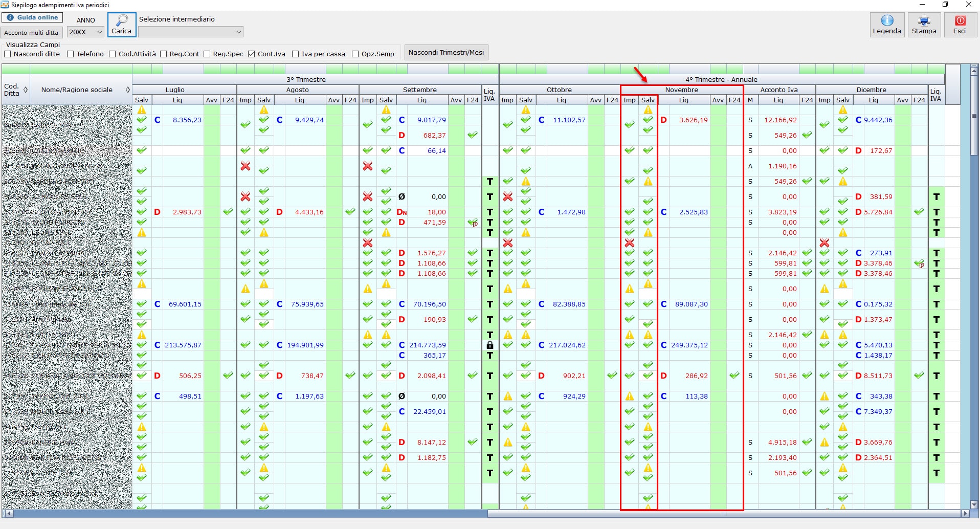
Task: Select the Novembre column header
Action: point(681,90)
